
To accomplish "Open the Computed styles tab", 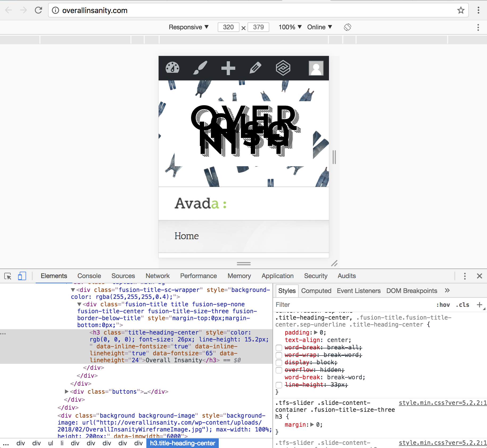I will [x=316, y=291].
